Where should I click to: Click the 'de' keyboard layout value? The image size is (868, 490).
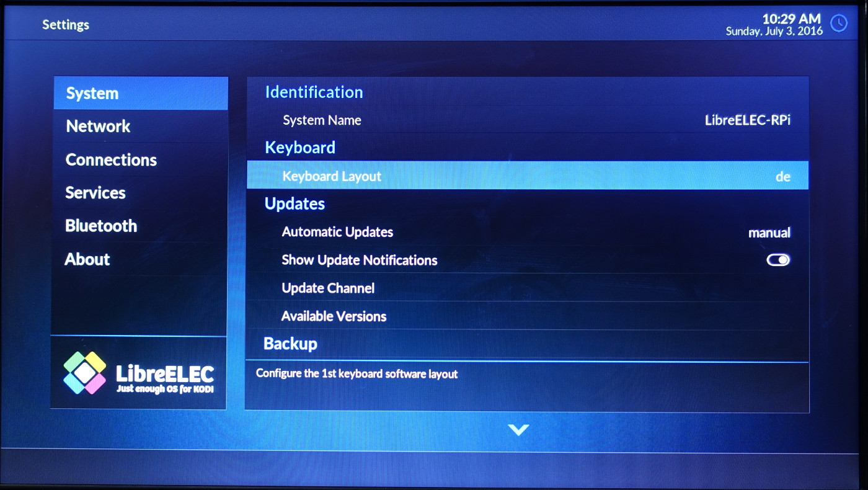[x=783, y=177]
